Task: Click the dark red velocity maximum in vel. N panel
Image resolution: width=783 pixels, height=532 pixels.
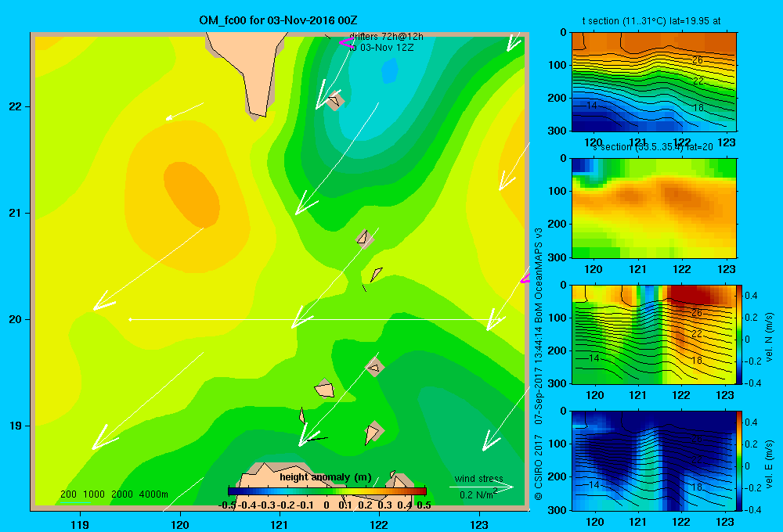Action: [x=691, y=294]
